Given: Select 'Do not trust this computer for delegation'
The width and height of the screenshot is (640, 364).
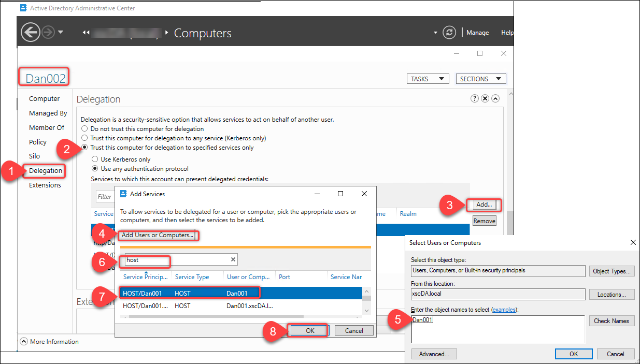Looking at the screenshot, I should click(x=84, y=128).
